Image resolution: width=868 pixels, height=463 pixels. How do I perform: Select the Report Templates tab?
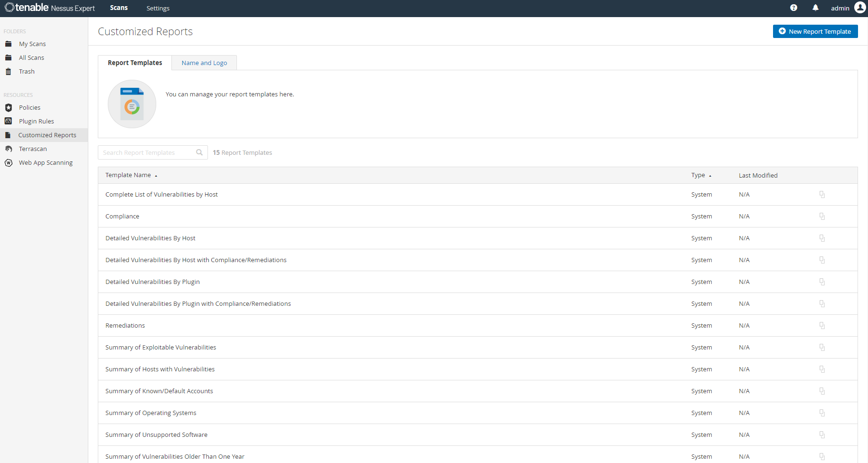(x=135, y=63)
